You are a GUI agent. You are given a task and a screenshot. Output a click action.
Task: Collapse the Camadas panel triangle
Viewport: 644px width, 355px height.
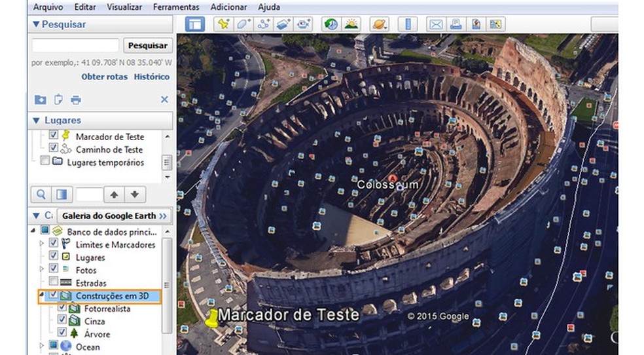pos(36,215)
